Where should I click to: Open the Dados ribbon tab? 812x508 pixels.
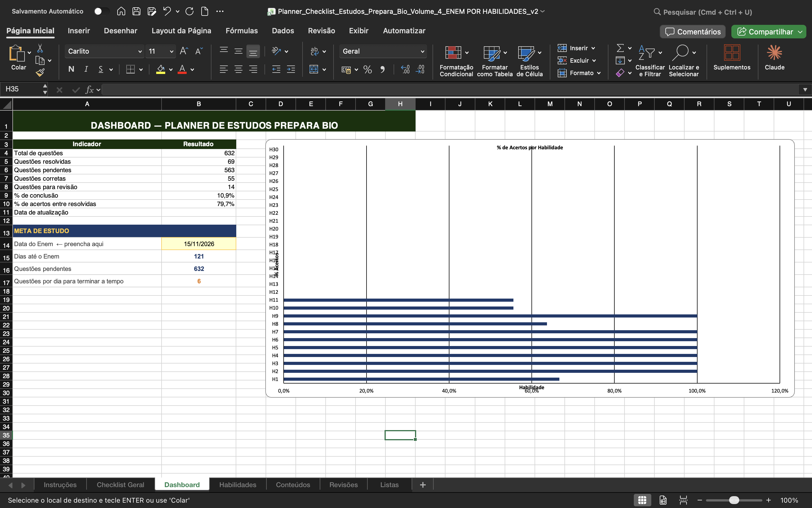(x=283, y=30)
